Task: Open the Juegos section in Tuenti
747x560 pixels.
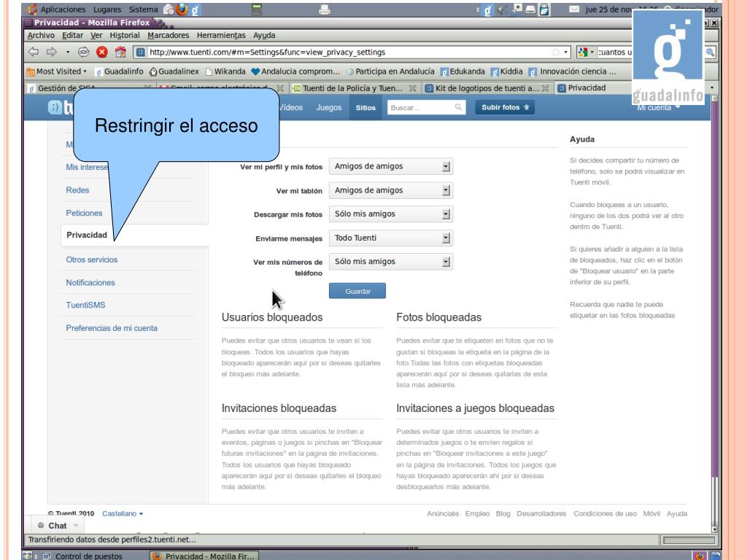Action: (x=329, y=108)
